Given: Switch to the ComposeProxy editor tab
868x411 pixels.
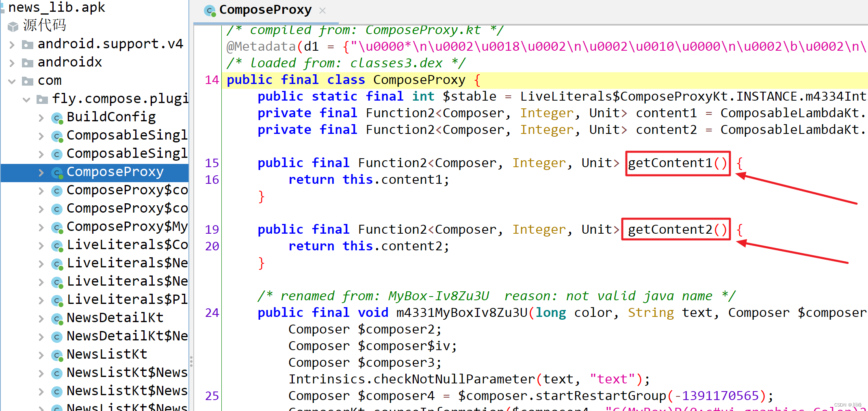Looking at the screenshot, I should pyautogui.click(x=266, y=10).
